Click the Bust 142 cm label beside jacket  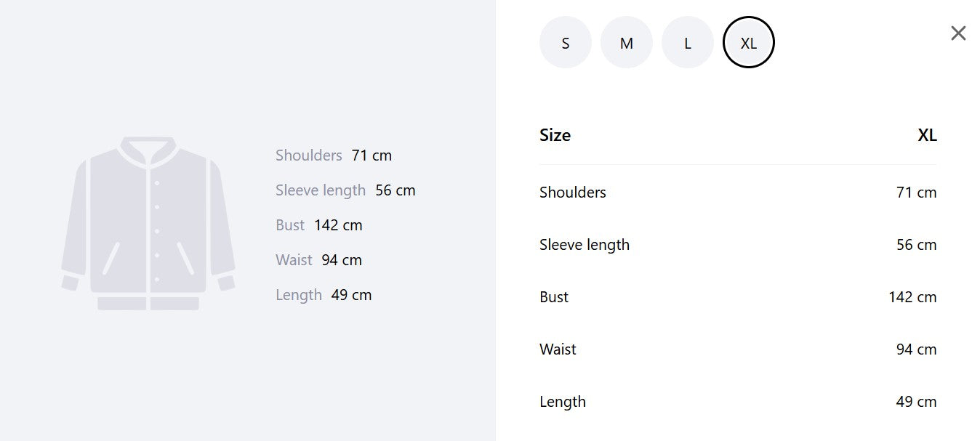click(319, 225)
